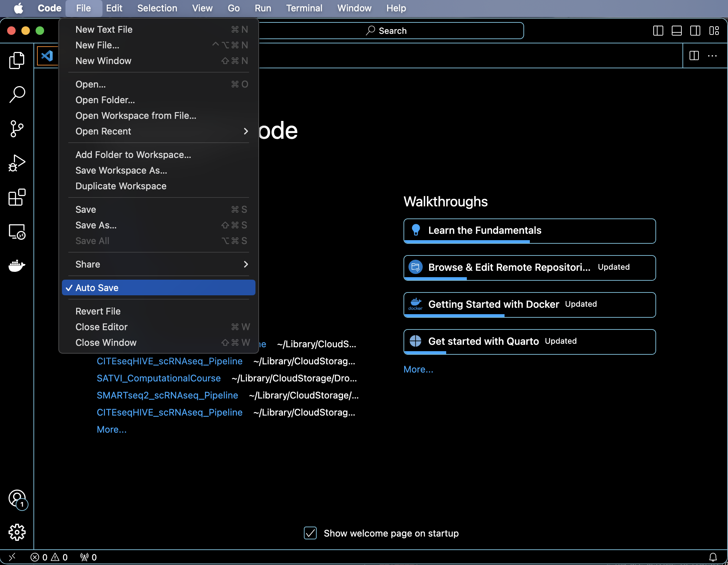This screenshot has height=565, width=728.
Task: Open the Explorer view in activity bar
Action: click(17, 60)
